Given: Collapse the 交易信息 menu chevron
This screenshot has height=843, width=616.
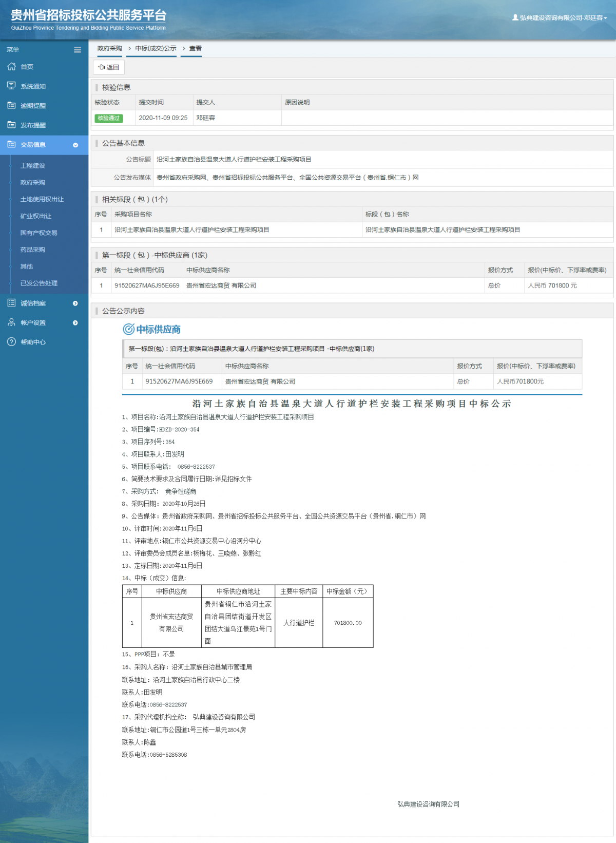Looking at the screenshot, I should pos(75,145).
